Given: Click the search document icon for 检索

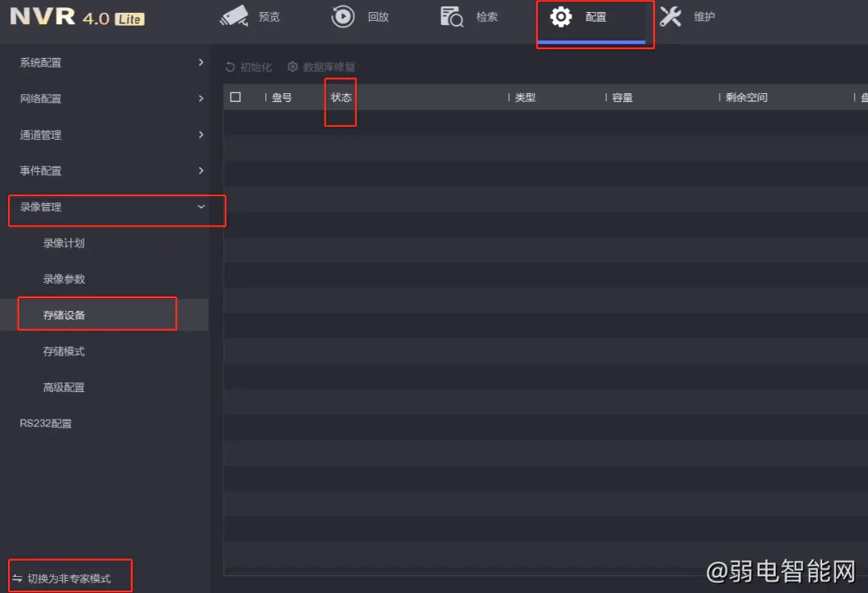Looking at the screenshot, I should tap(452, 17).
